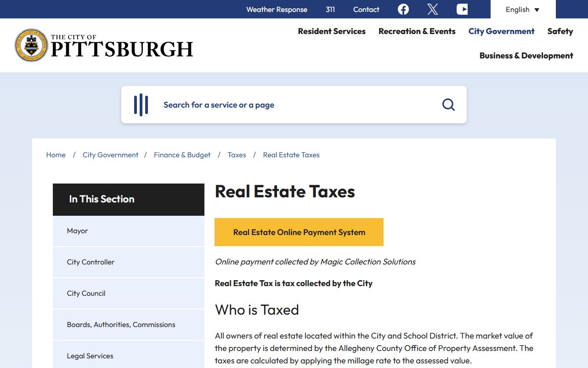Image resolution: width=588 pixels, height=368 pixels.
Task: Click 'Real Estate Tax is tax collected by the City'
Action: tap(294, 283)
